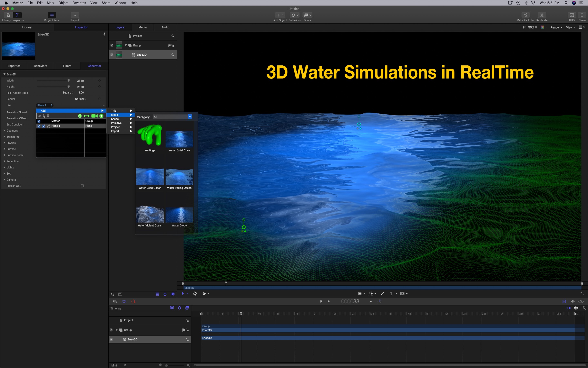Choose Water Rolling Ocean model thumbnail
The width and height of the screenshot is (588, 368).
[x=179, y=177]
